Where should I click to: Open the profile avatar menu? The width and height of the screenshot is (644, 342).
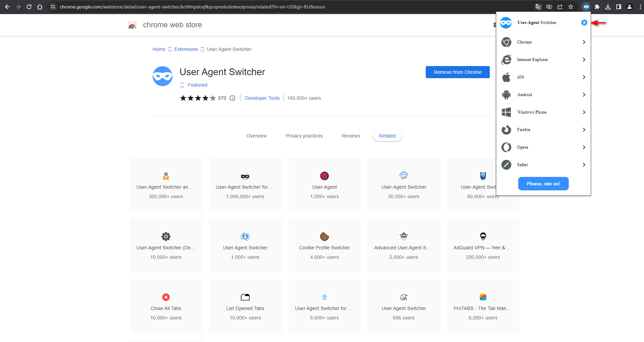(629, 7)
